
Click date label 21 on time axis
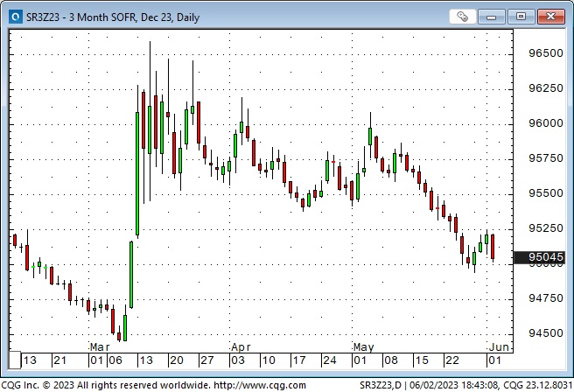coord(59,360)
